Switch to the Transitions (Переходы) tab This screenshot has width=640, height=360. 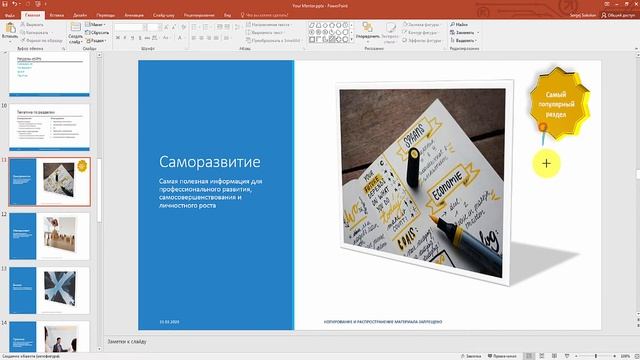point(106,15)
